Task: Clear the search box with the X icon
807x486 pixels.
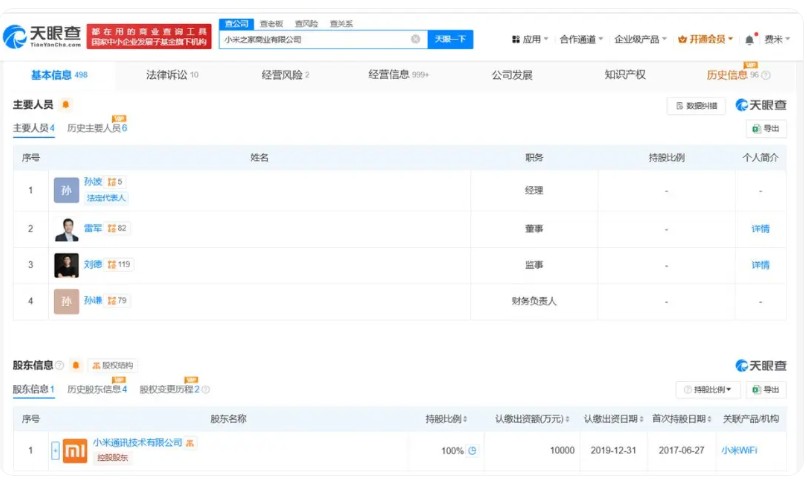Action: click(x=415, y=39)
